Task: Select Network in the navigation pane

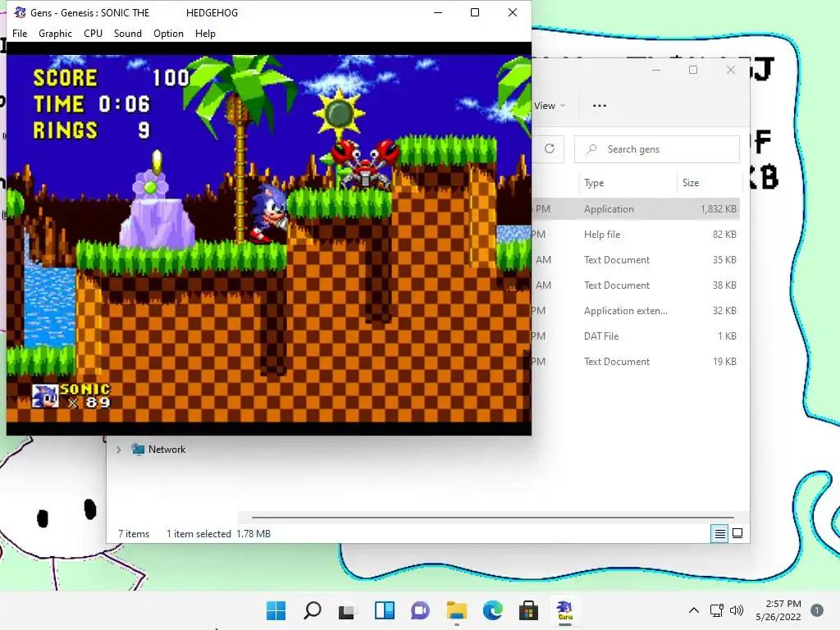Action: click(x=167, y=450)
